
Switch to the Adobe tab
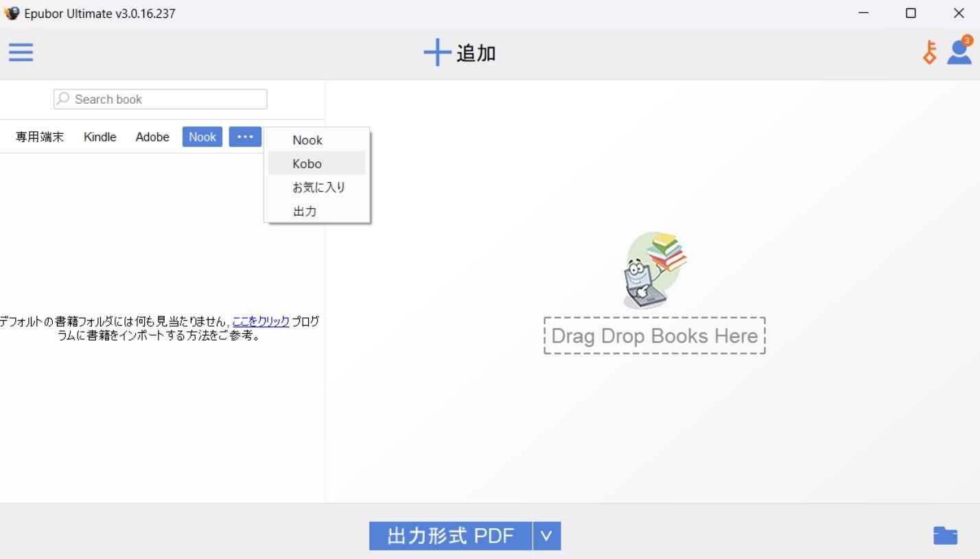[152, 137]
